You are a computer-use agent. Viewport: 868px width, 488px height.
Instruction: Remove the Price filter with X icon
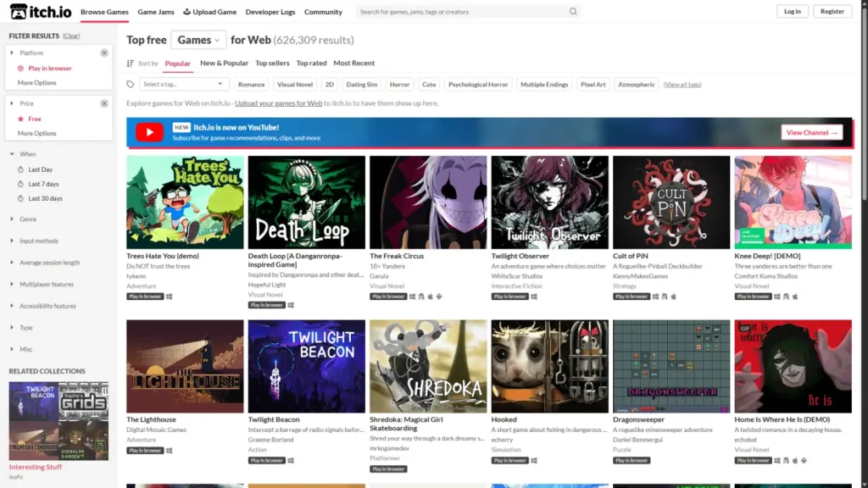(104, 103)
